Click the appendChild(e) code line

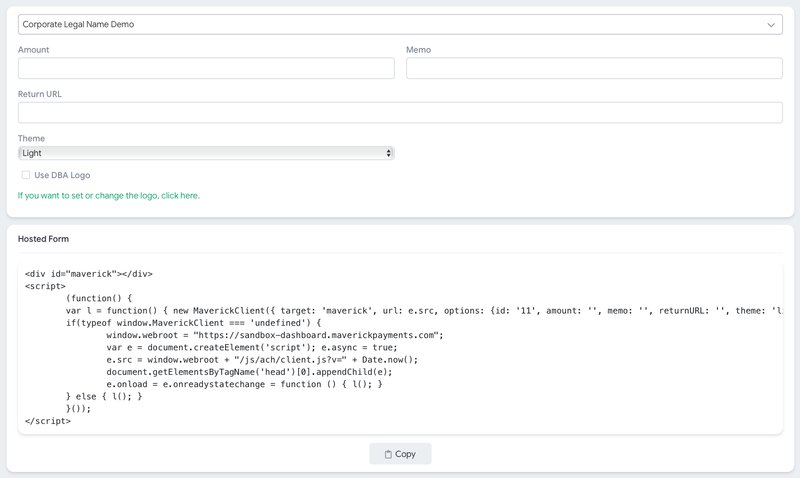tap(249, 372)
